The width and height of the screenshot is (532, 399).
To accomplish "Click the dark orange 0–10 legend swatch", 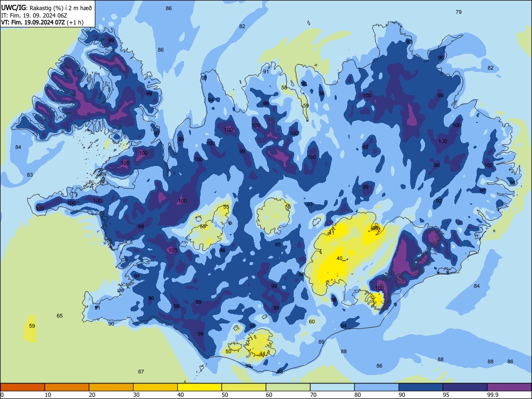I will pyautogui.click(x=22, y=387).
